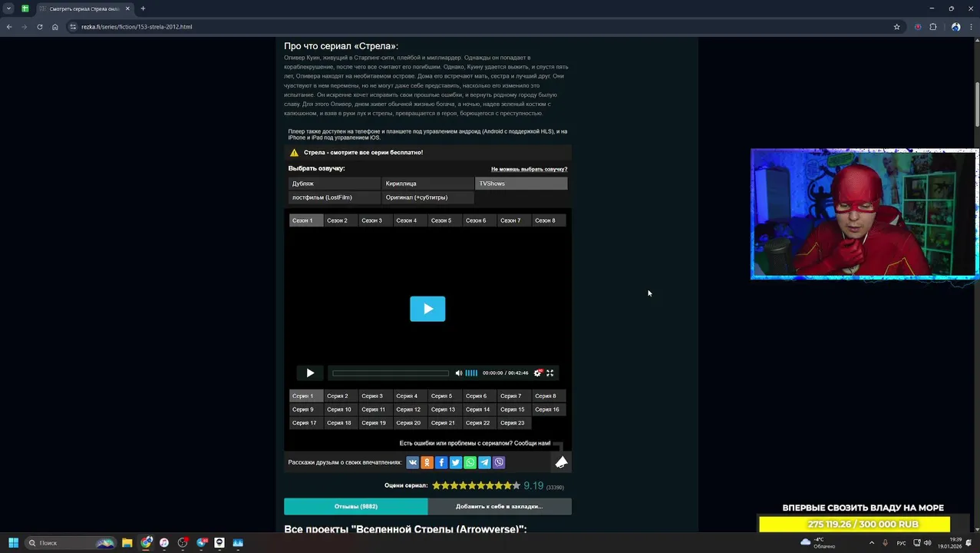Click the small play icon in player controls
This screenshot has height=553, width=980.
(x=310, y=373)
